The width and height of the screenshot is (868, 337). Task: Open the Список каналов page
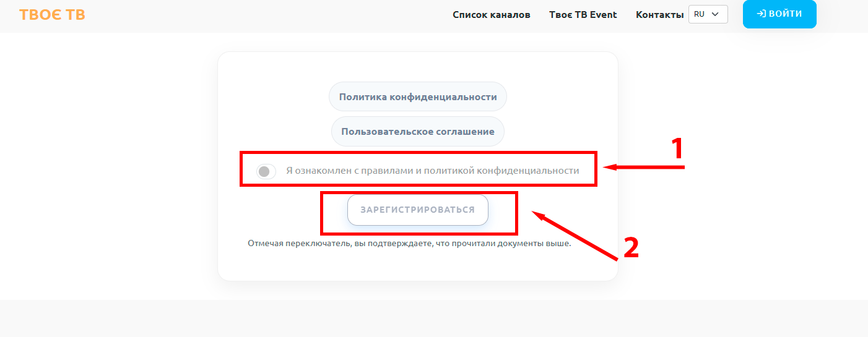[x=491, y=14]
